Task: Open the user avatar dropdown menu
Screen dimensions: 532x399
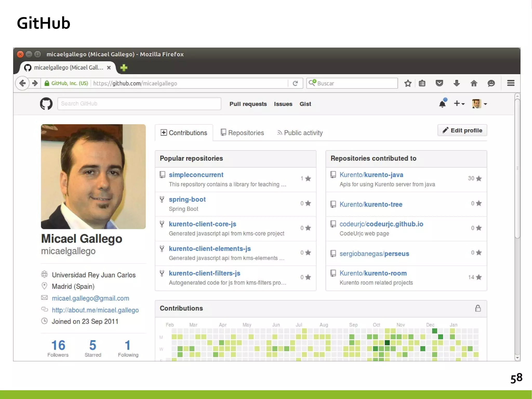Action: (x=480, y=104)
